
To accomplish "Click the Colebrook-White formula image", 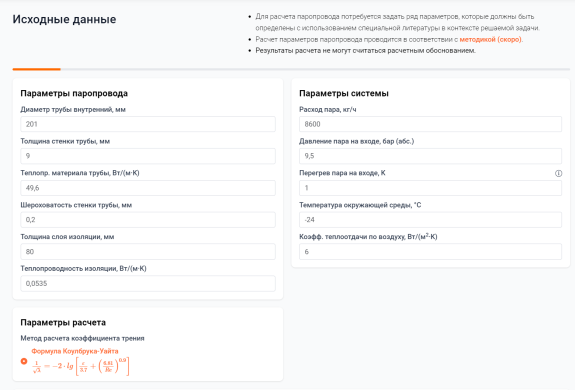I will tap(80, 366).
